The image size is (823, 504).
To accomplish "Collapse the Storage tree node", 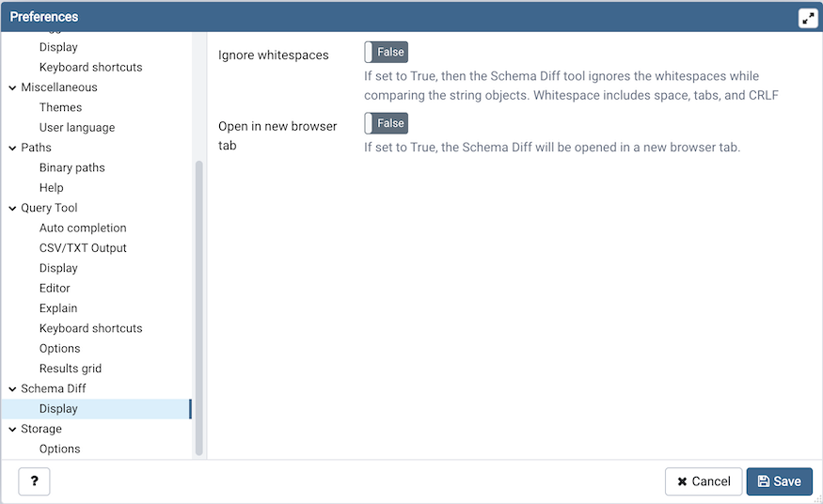I will [12, 429].
